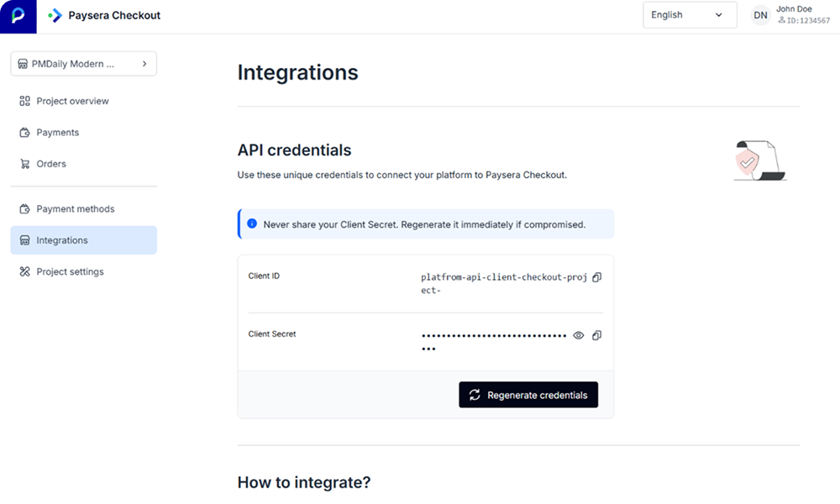The height and width of the screenshot is (504, 840).
Task: Click the How to integrate? heading
Action: (304, 482)
